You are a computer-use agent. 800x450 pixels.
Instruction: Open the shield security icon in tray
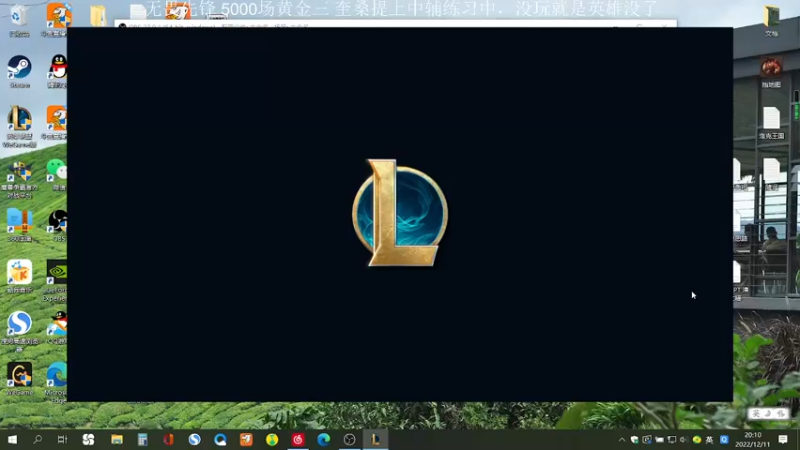click(x=635, y=439)
